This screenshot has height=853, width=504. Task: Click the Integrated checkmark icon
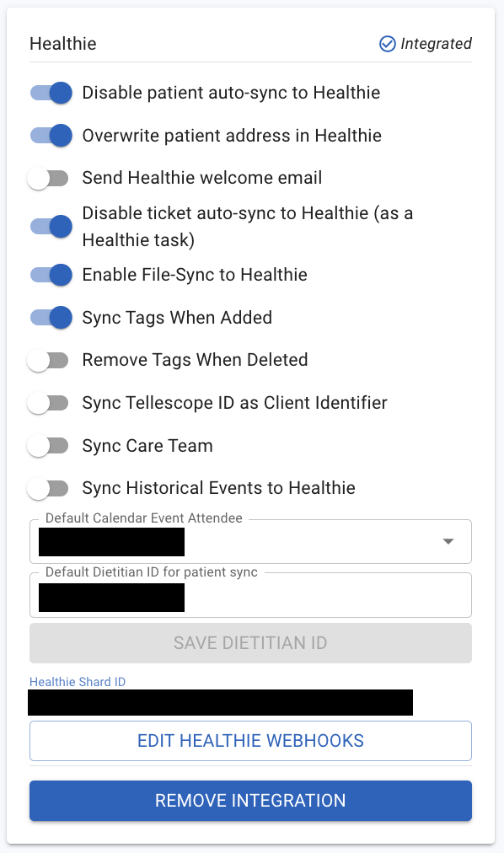pos(387,44)
